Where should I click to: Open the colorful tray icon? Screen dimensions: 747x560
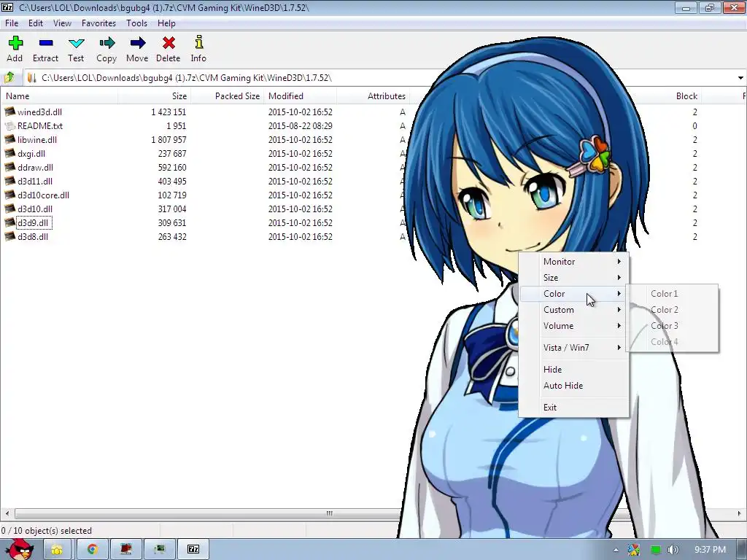coord(634,550)
